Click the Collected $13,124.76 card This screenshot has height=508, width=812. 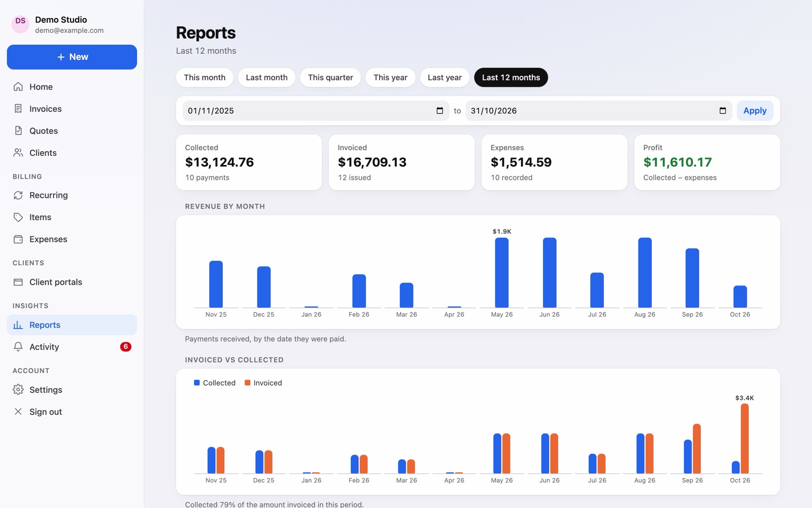(x=249, y=163)
